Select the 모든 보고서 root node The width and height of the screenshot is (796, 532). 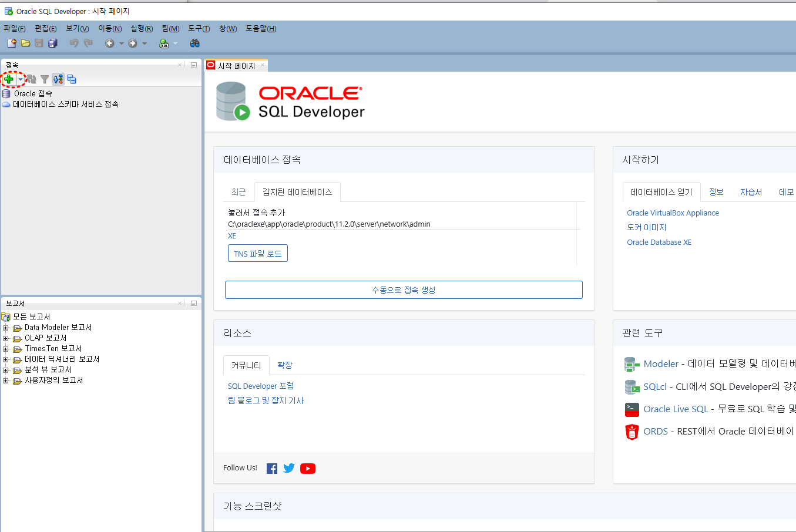coord(32,316)
